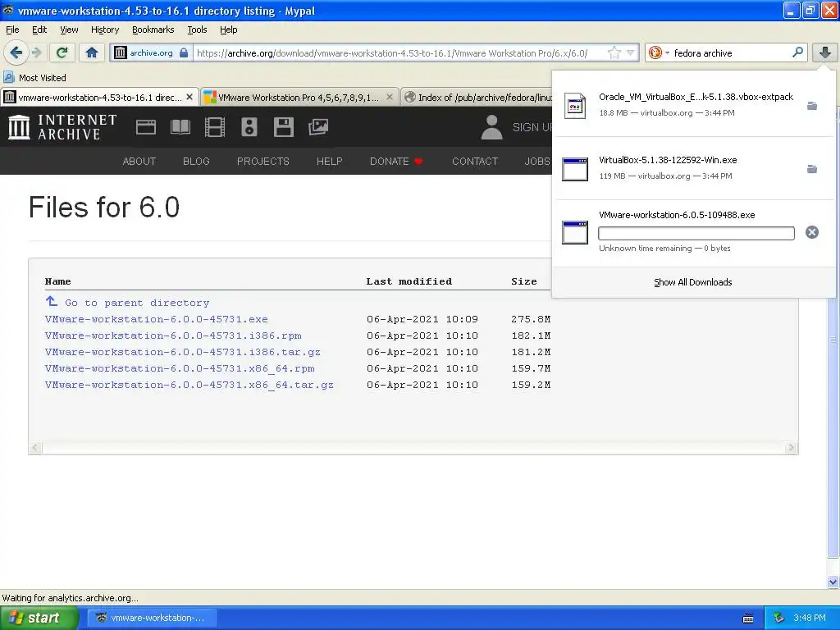
Task: Download VMware-workstation-6.0.0-45731.exe
Action: (x=157, y=319)
